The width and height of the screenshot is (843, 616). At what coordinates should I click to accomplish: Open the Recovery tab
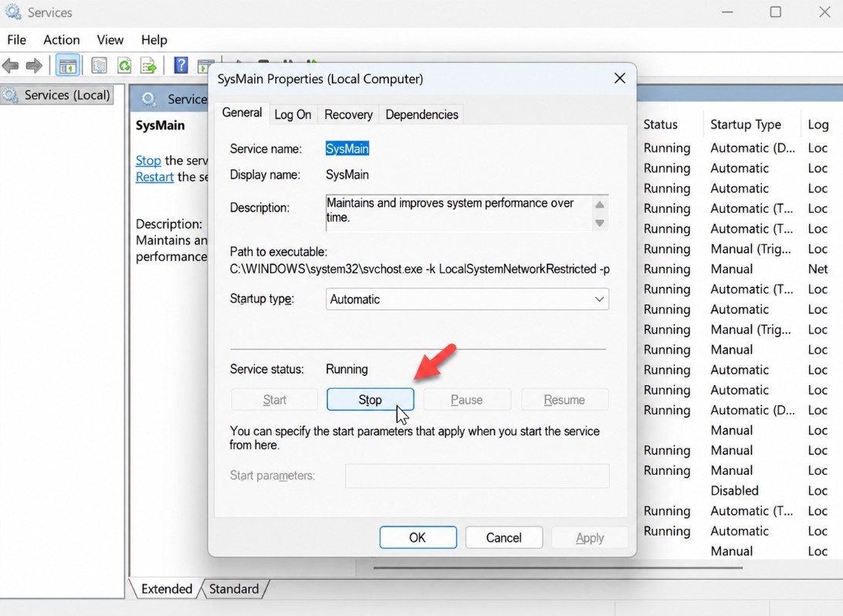[348, 114]
